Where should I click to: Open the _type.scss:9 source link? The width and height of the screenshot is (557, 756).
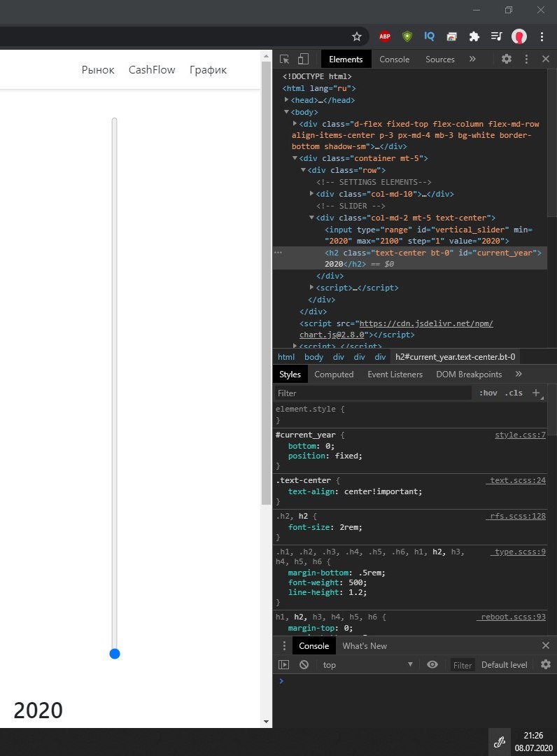pos(518,552)
